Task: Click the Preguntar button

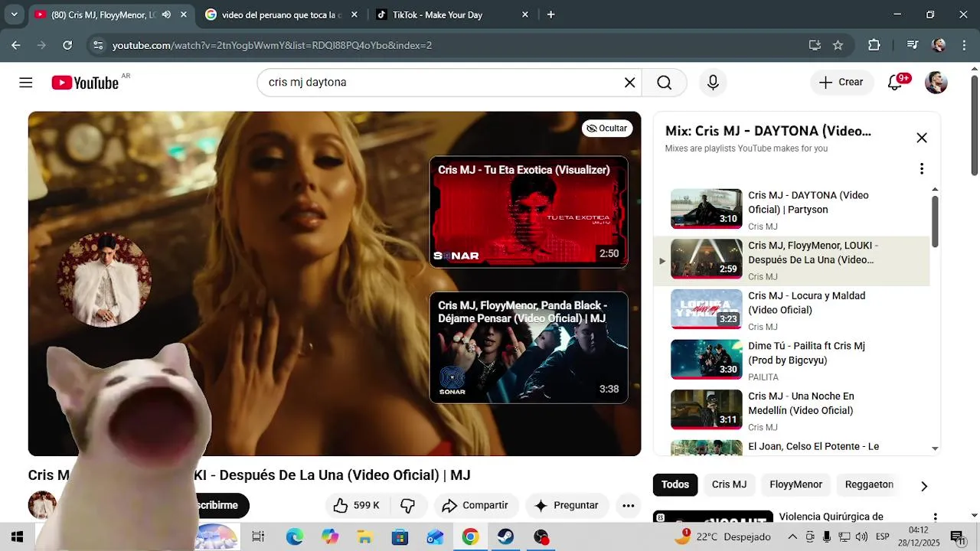Action: coord(567,505)
